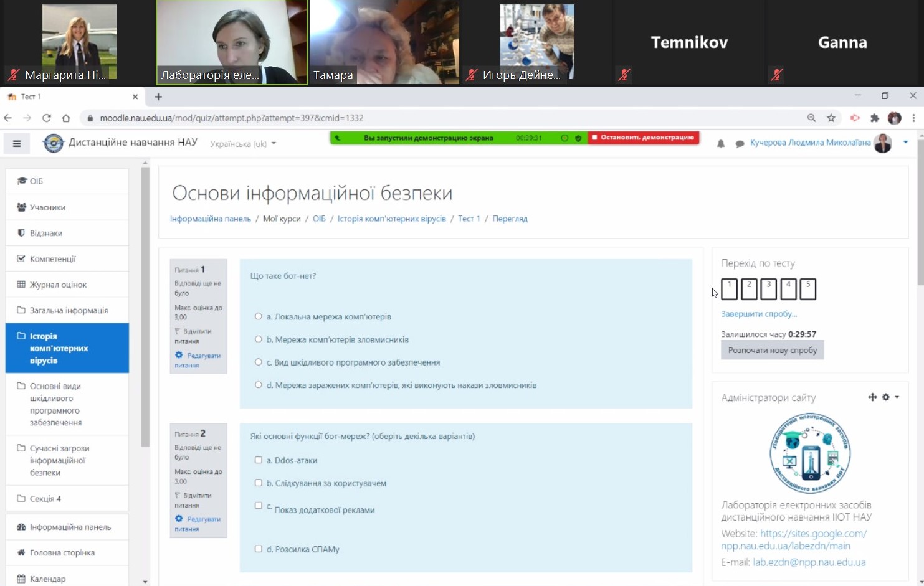Jump to question 3 in quiz navigation
The width and height of the screenshot is (924, 586).
[x=769, y=289]
